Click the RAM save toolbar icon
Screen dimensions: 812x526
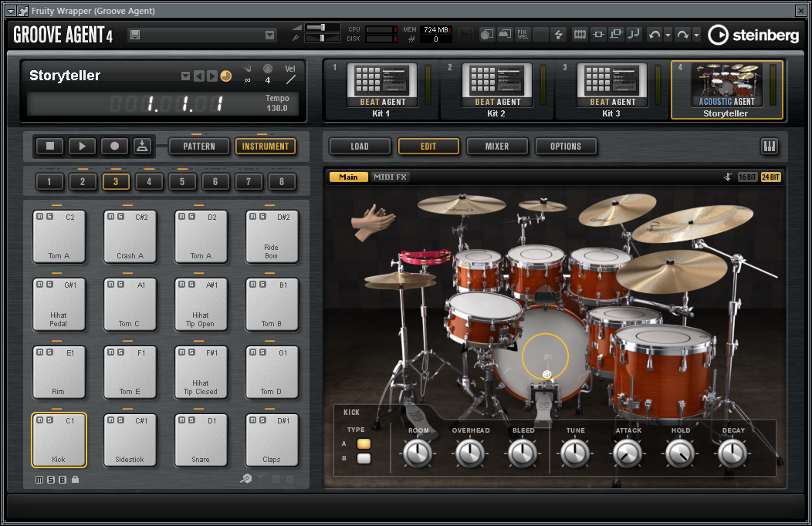pyautogui.click(x=580, y=34)
